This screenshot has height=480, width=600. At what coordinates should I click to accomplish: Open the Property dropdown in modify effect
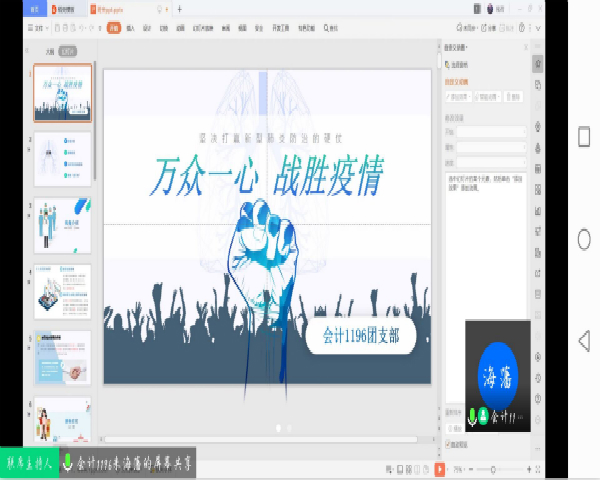491,147
